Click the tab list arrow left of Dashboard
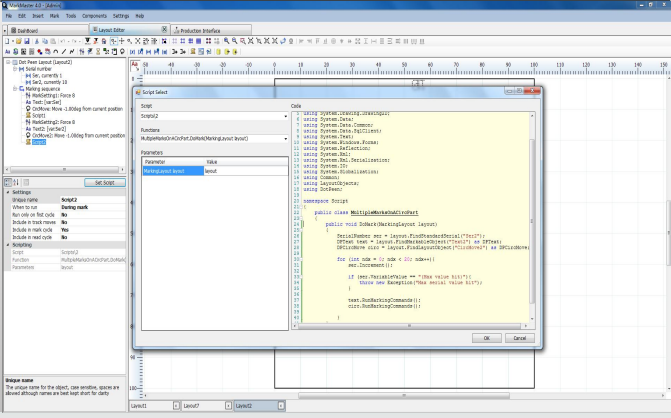 tap(5, 31)
